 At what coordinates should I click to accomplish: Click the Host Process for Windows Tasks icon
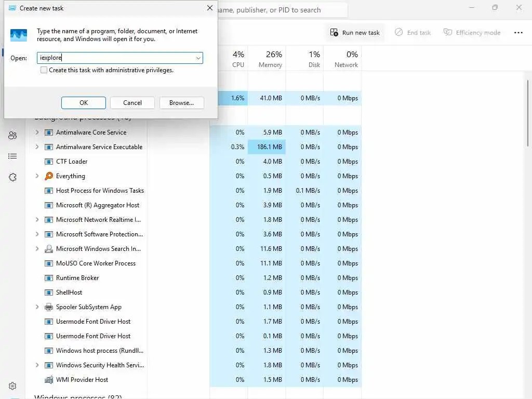point(49,191)
